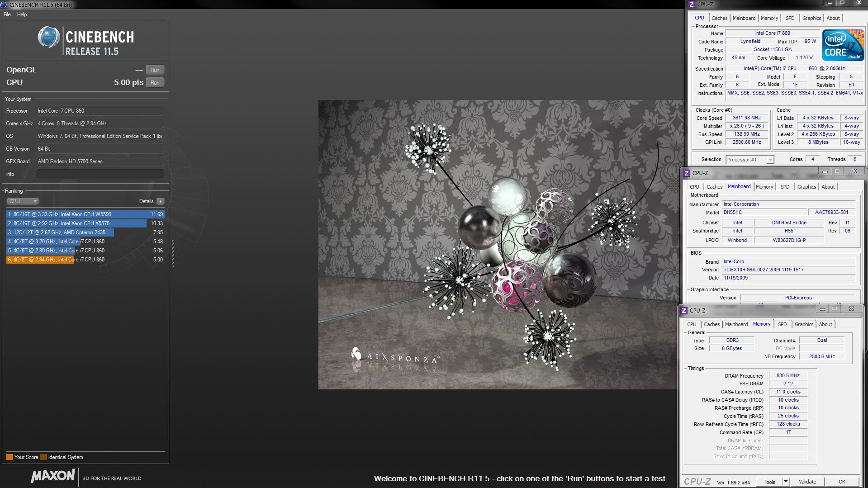Open Graphics tab in middle CPU-Z window
868x488 pixels.
(x=806, y=187)
